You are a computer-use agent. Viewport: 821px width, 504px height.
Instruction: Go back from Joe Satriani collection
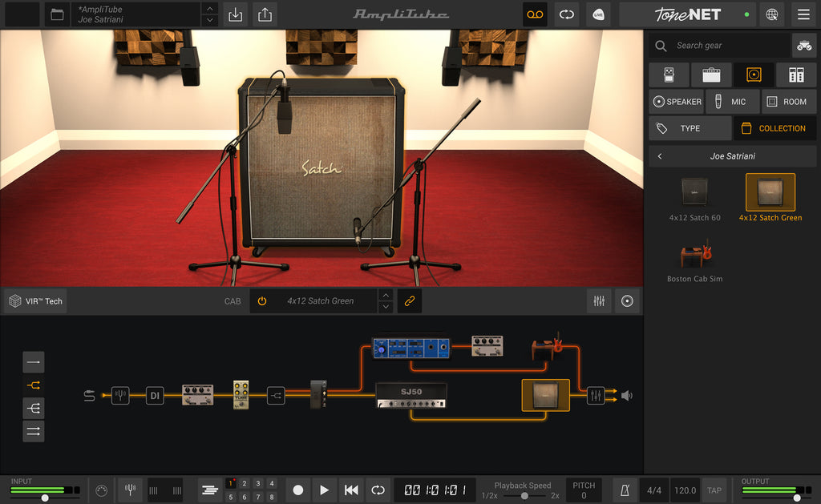click(660, 156)
